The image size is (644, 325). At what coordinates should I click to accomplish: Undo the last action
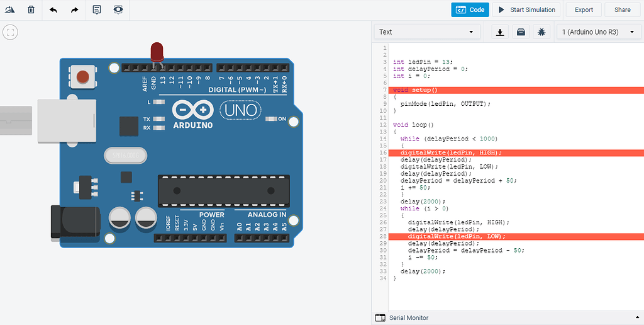pyautogui.click(x=53, y=10)
